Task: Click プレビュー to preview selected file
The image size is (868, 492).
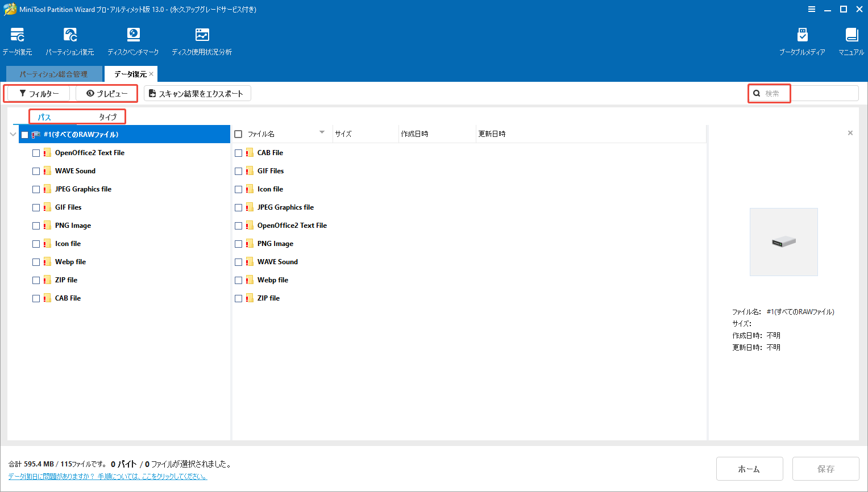Action: [x=106, y=93]
